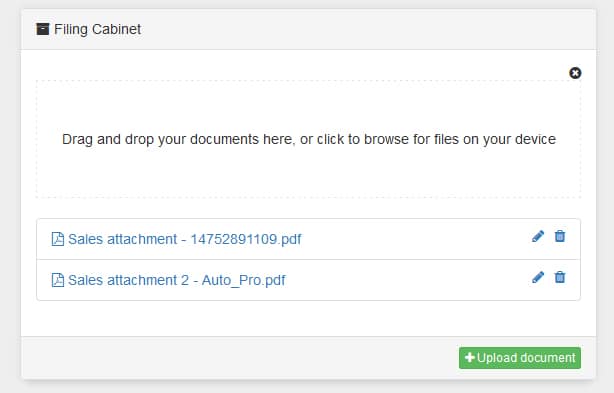Edit the Sales attachment 14752891109 pencil icon
The width and height of the screenshot is (614, 393).
(538, 236)
